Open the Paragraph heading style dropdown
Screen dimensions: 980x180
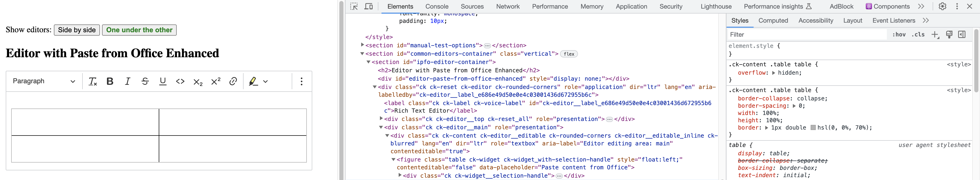point(43,81)
